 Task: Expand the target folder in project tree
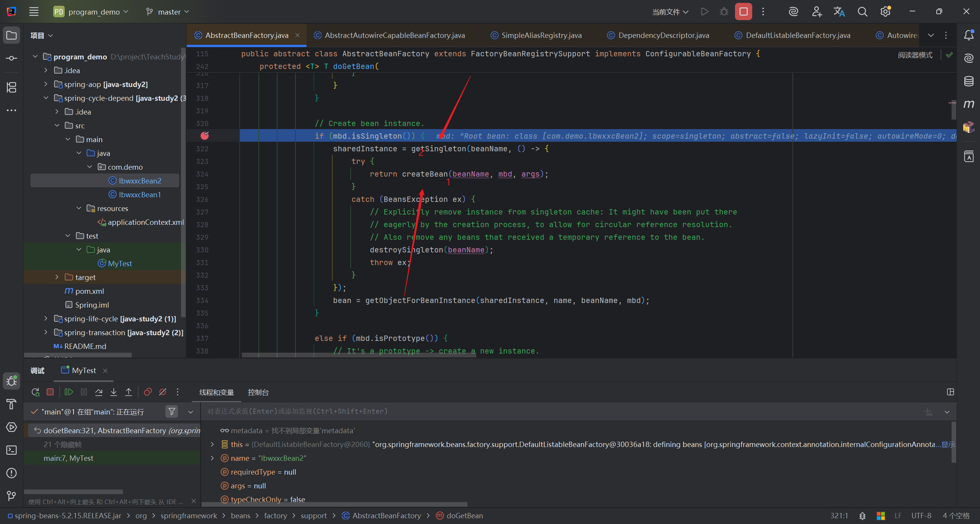tap(57, 277)
